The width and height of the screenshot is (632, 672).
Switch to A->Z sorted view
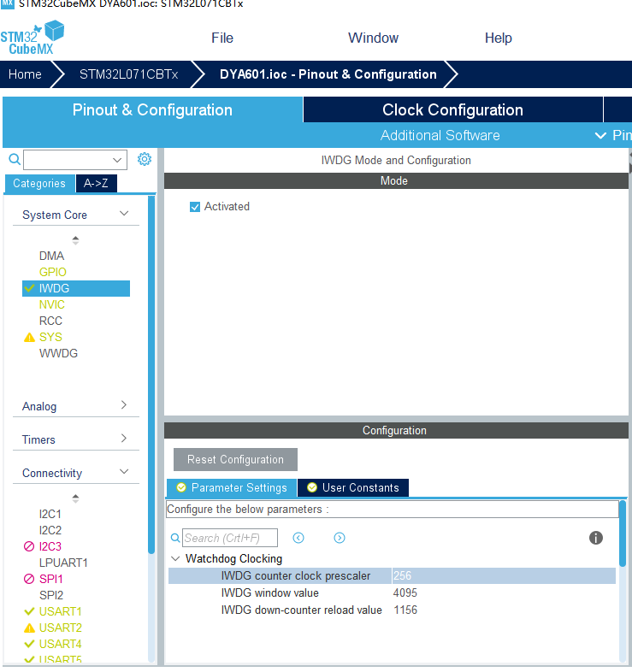[96, 184]
